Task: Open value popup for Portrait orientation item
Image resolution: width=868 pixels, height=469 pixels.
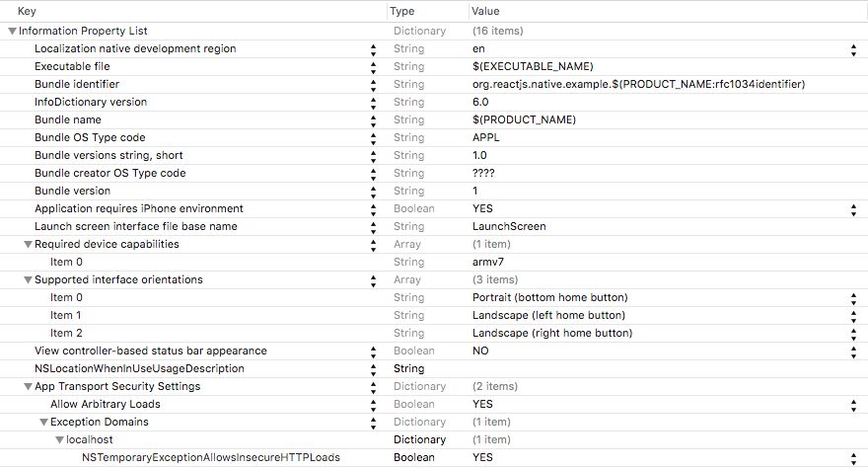Action: pyautogui.click(x=853, y=298)
